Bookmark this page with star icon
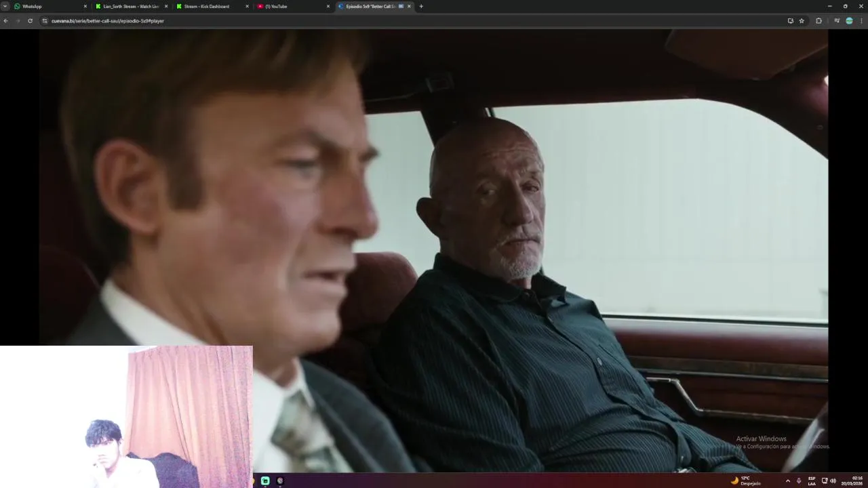 (x=802, y=21)
